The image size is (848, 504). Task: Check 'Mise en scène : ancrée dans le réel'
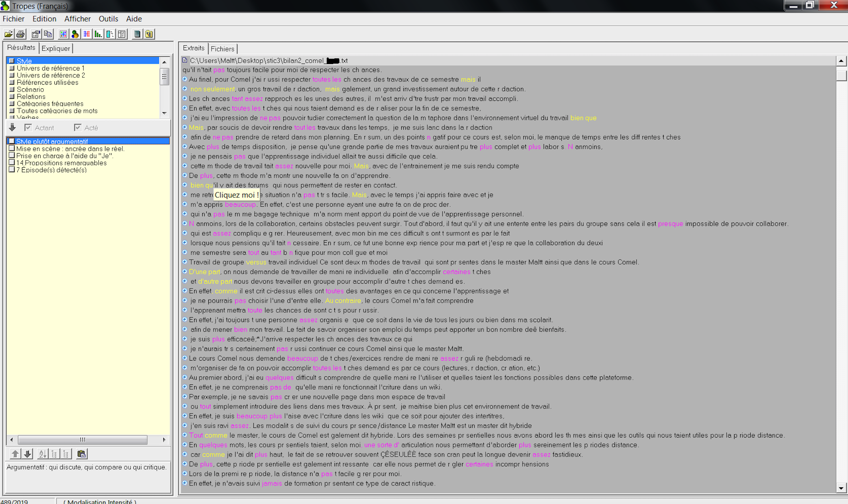[12, 148]
